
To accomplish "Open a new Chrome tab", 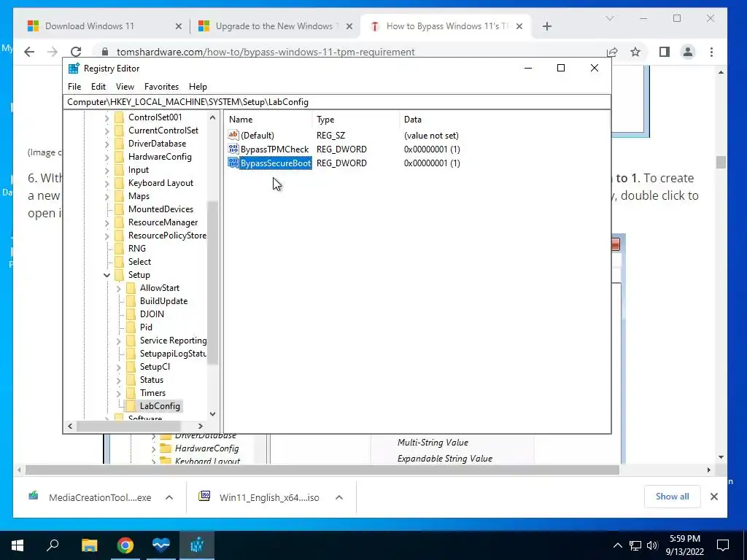I will 547,26.
